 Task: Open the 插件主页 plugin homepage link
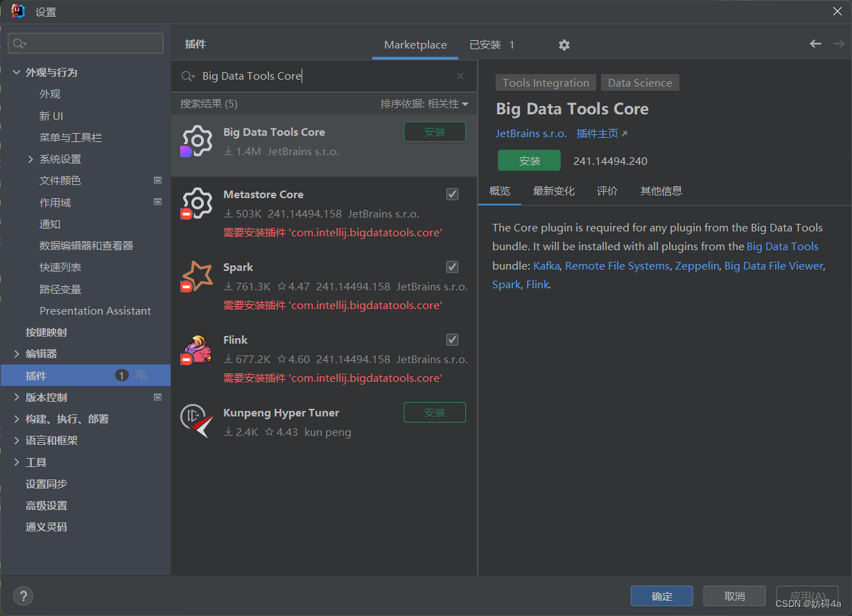[x=598, y=134]
